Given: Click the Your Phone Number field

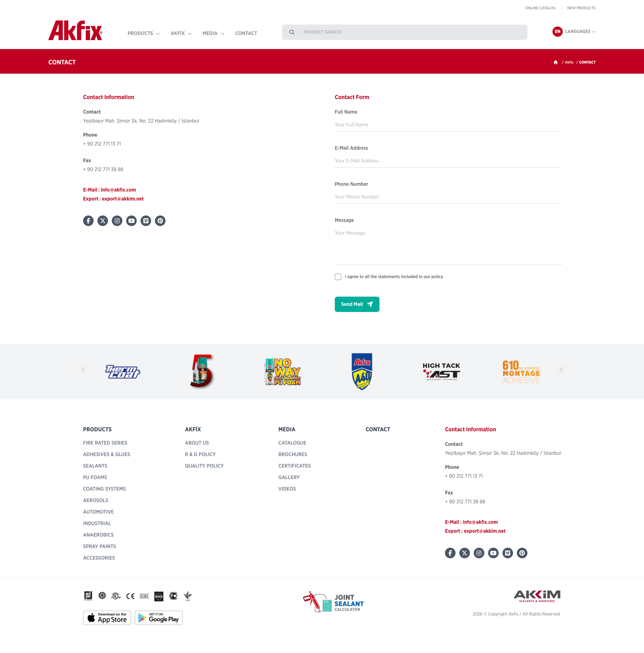Looking at the screenshot, I should pos(448,197).
